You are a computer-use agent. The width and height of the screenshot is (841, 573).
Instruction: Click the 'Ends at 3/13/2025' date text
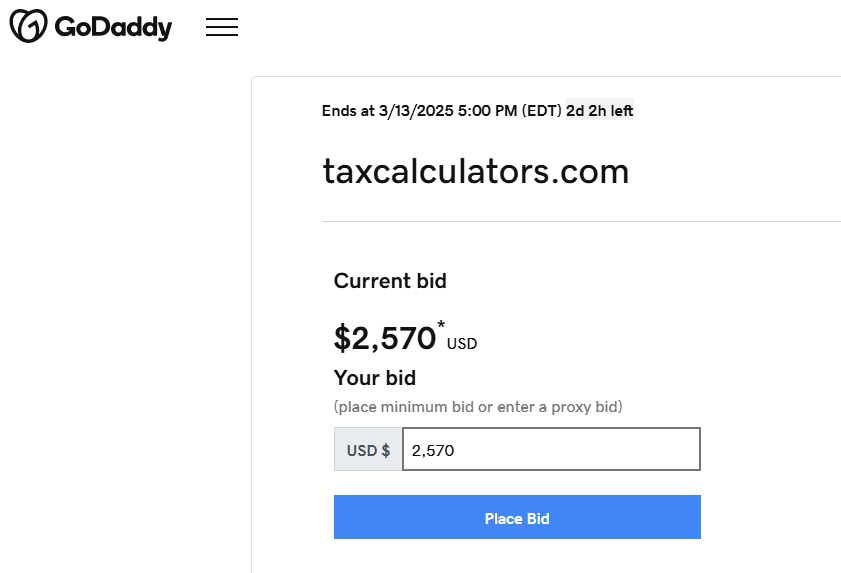[380, 111]
